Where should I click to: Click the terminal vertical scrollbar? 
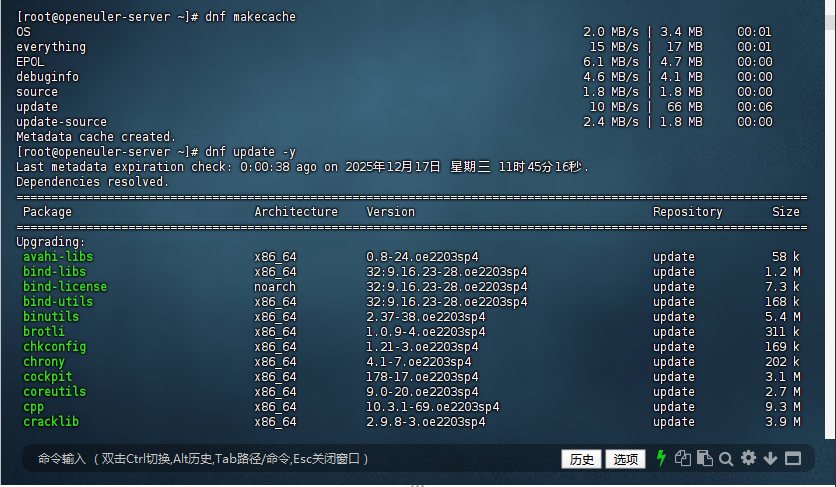(x=830, y=220)
